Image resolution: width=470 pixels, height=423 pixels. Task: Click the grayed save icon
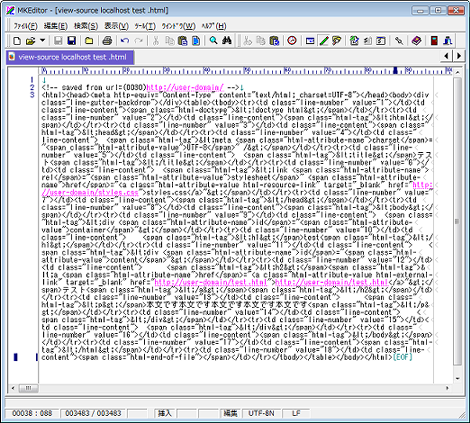click(x=58, y=41)
